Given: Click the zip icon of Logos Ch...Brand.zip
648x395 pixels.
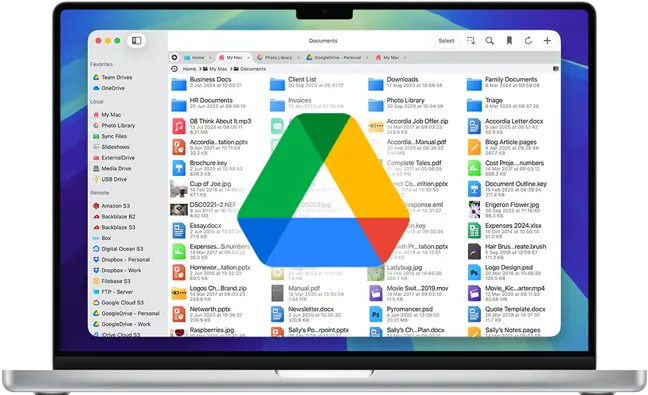Looking at the screenshot, I should click(x=179, y=293).
